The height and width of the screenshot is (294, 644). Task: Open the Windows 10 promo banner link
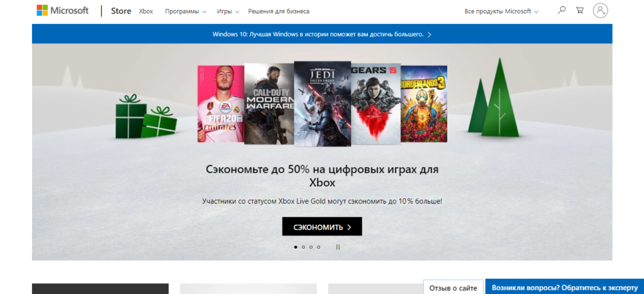pos(321,34)
